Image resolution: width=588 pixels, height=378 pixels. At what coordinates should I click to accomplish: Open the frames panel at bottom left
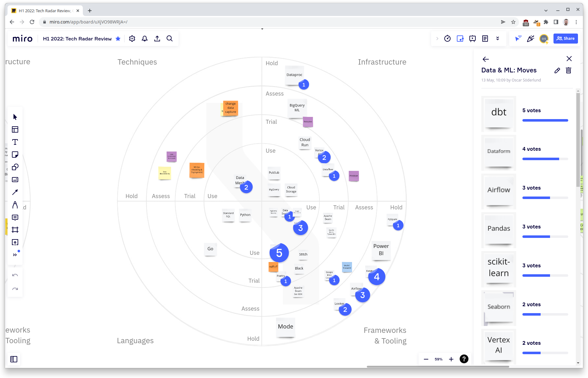coord(14,359)
